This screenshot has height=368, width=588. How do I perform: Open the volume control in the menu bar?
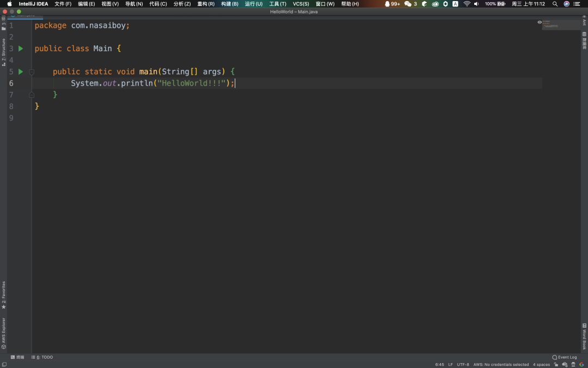476,4
